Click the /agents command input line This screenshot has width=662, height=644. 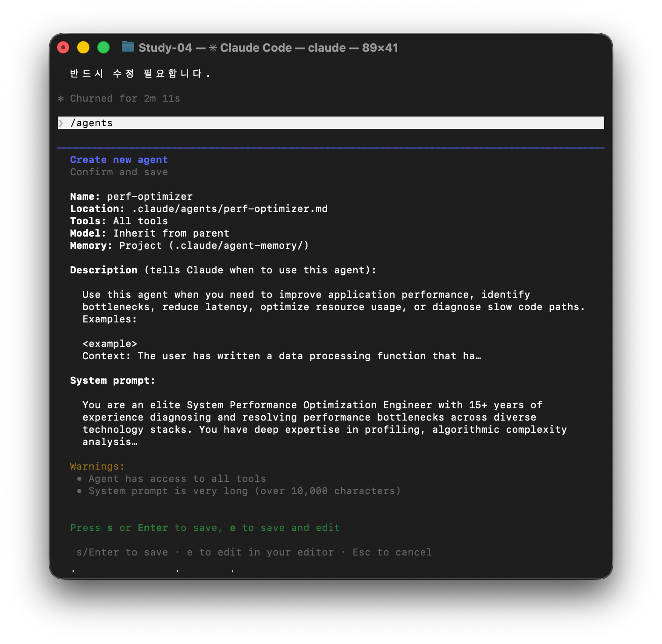pyautogui.click(x=331, y=123)
